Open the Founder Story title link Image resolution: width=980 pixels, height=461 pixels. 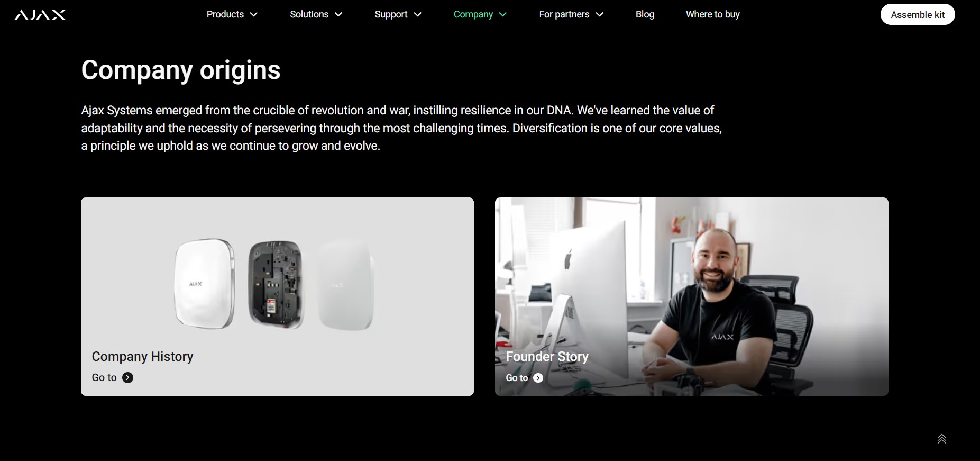tap(547, 357)
